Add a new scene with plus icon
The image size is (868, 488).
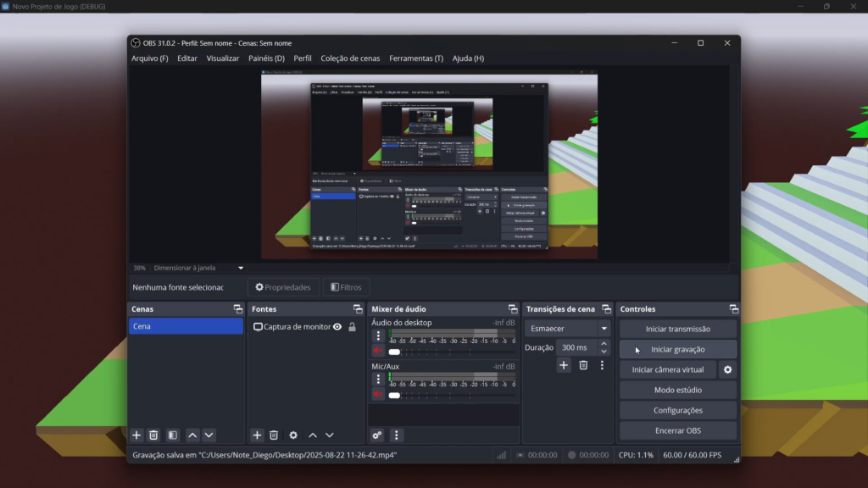coord(136,435)
